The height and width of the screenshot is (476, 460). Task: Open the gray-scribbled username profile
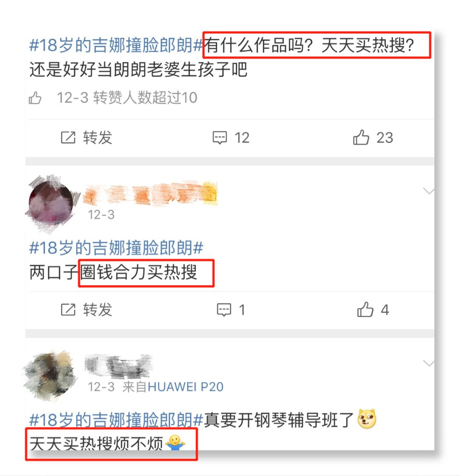pos(118,366)
